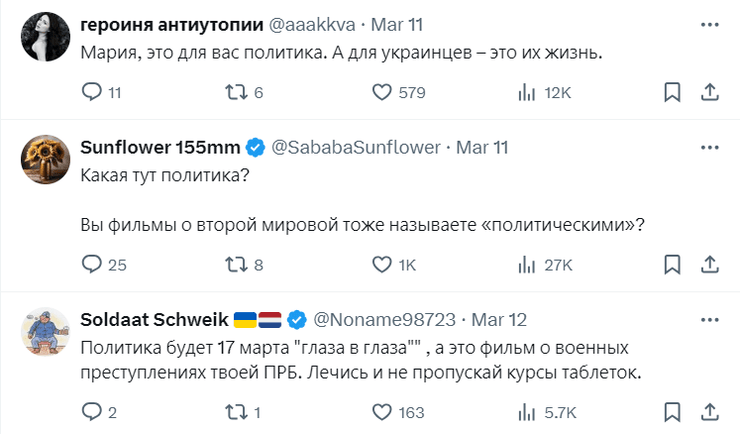Open more options for героиня антиутопии's tweet
The height and width of the screenshot is (434, 740).
[x=708, y=21]
